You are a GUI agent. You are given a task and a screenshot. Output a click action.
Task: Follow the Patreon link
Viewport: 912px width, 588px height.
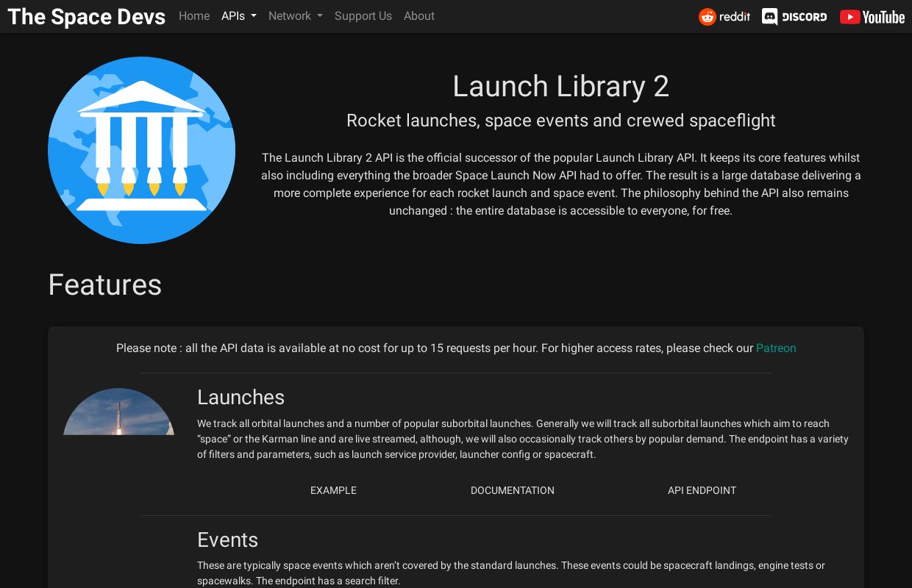776,348
